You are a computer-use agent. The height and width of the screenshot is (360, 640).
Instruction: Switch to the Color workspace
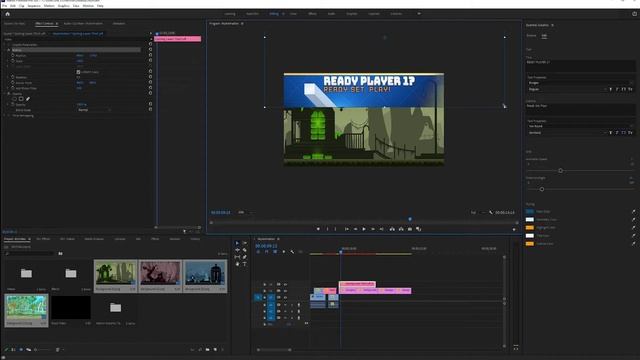(293, 13)
